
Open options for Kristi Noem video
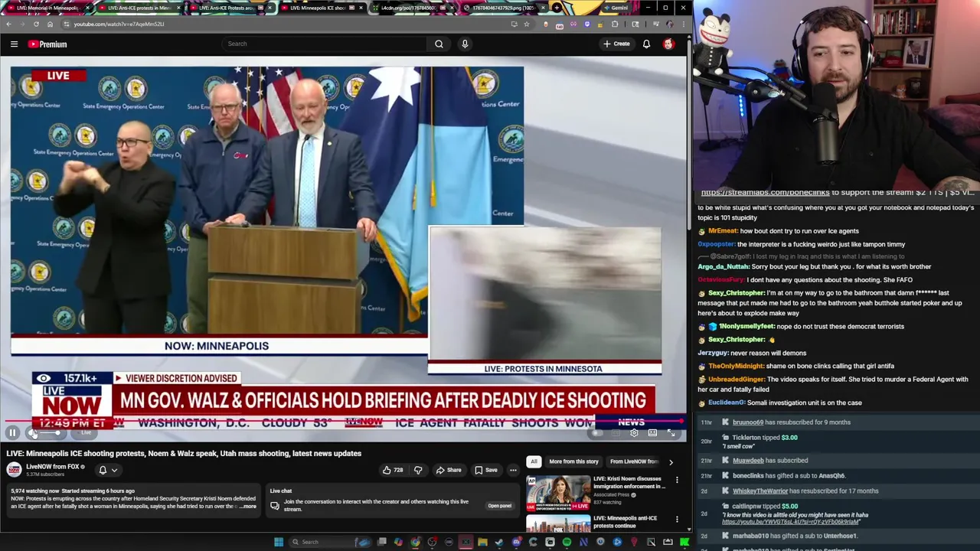click(x=677, y=481)
